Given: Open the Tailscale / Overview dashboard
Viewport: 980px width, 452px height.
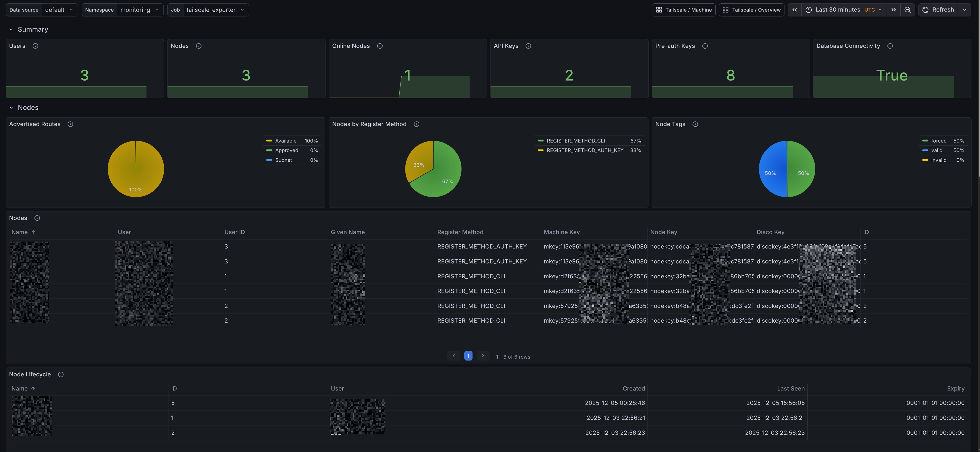Looking at the screenshot, I should 751,10.
